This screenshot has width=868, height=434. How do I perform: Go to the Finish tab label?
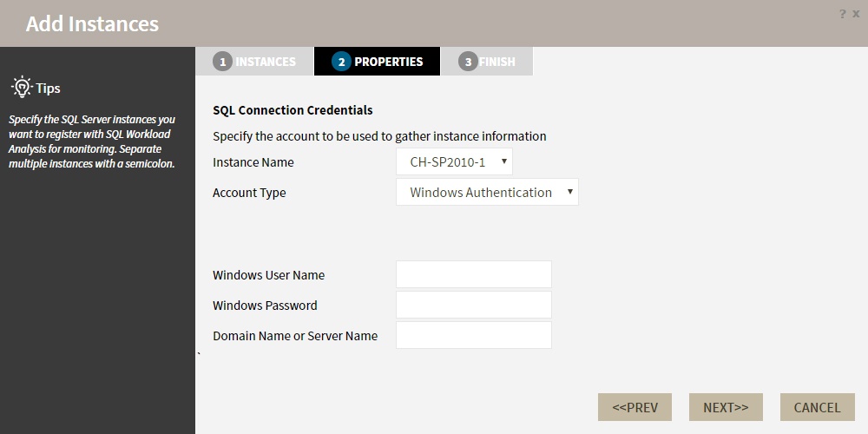click(497, 62)
